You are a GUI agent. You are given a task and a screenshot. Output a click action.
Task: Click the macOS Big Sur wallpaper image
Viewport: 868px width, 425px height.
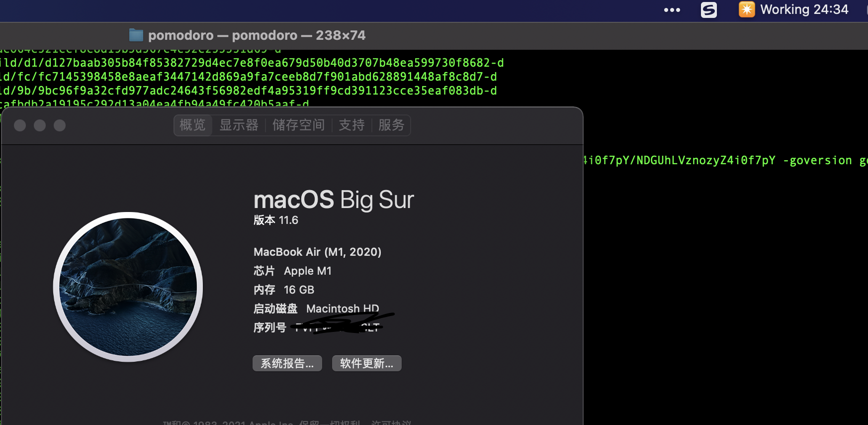128,287
